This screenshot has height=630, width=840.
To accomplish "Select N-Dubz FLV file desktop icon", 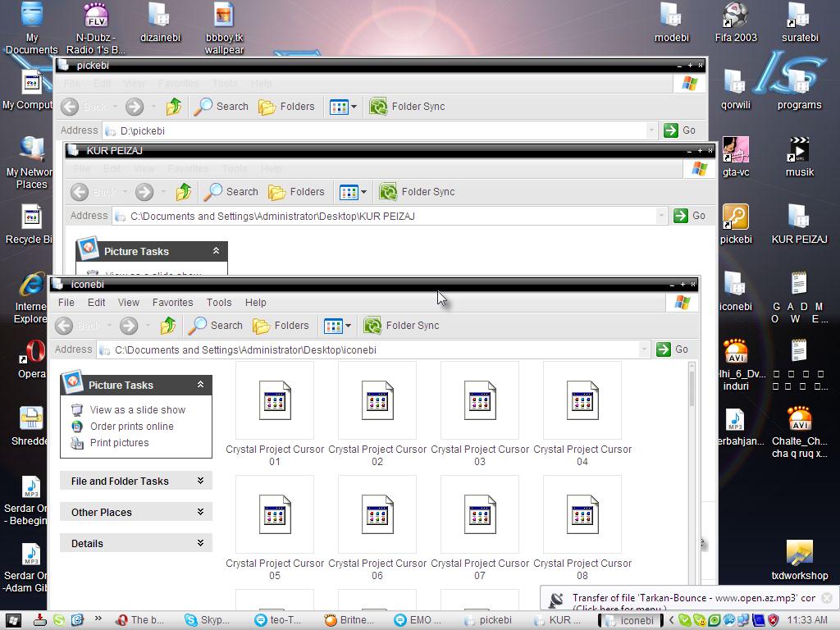I will [96, 28].
